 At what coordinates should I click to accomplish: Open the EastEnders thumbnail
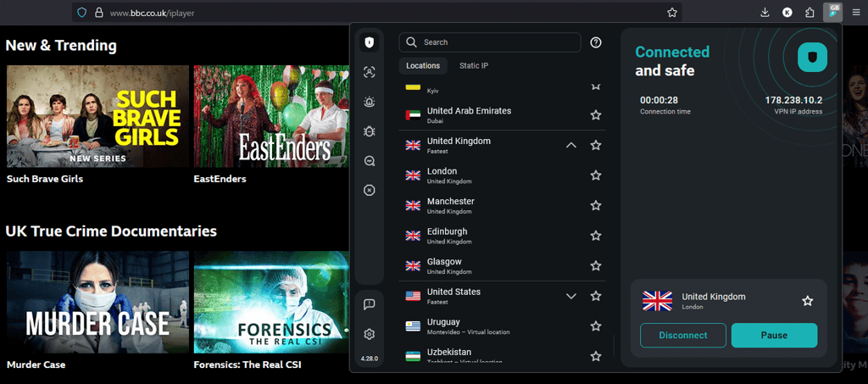point(271,116)
